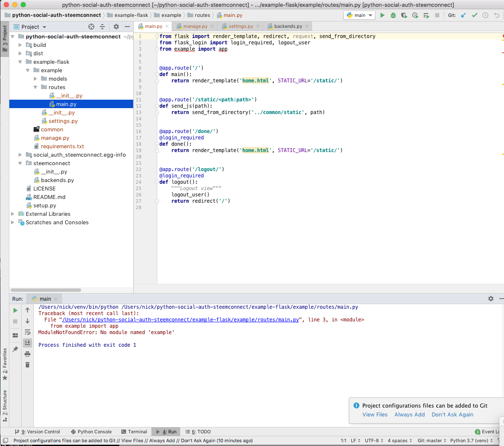Click Always Add in Git notification
Image resolution: width=504 pixels, height=446 pixels.
(409, 414)
